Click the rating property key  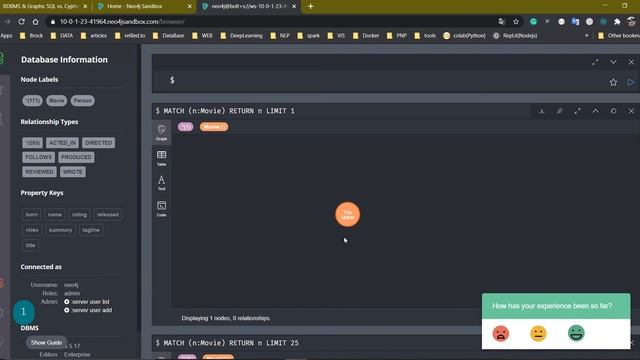[79, 215]
